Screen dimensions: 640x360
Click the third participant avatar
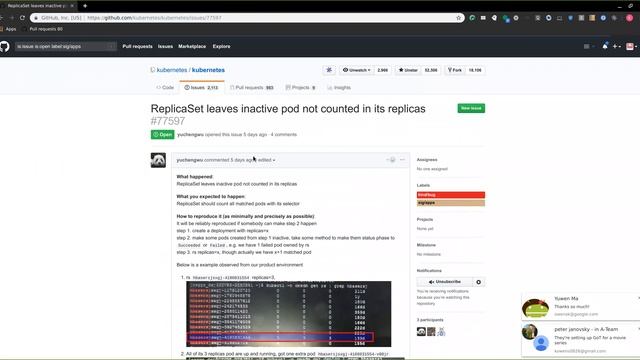[441, 331]
